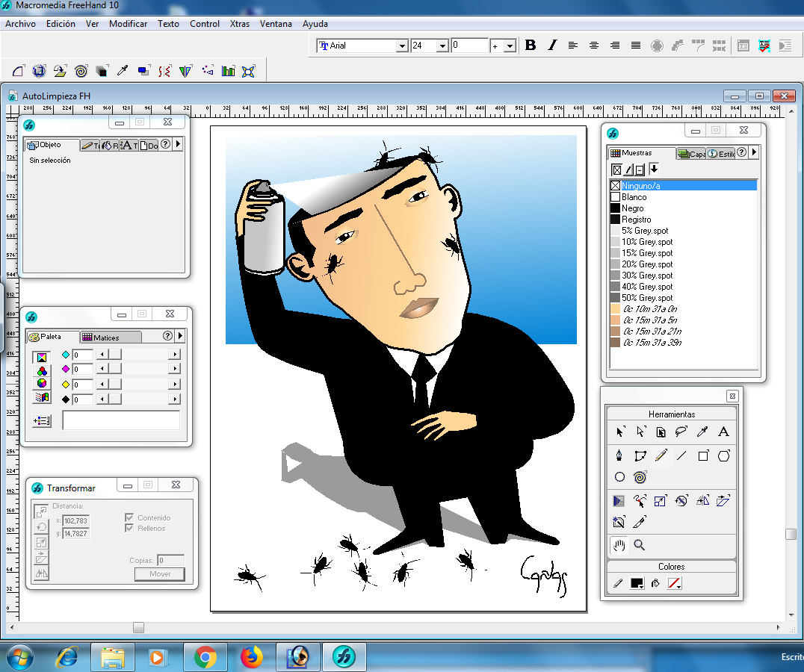Open the Modificar menu
This screenshot has width=804, height=672.
pyautogui.click(x=129, y=24)
